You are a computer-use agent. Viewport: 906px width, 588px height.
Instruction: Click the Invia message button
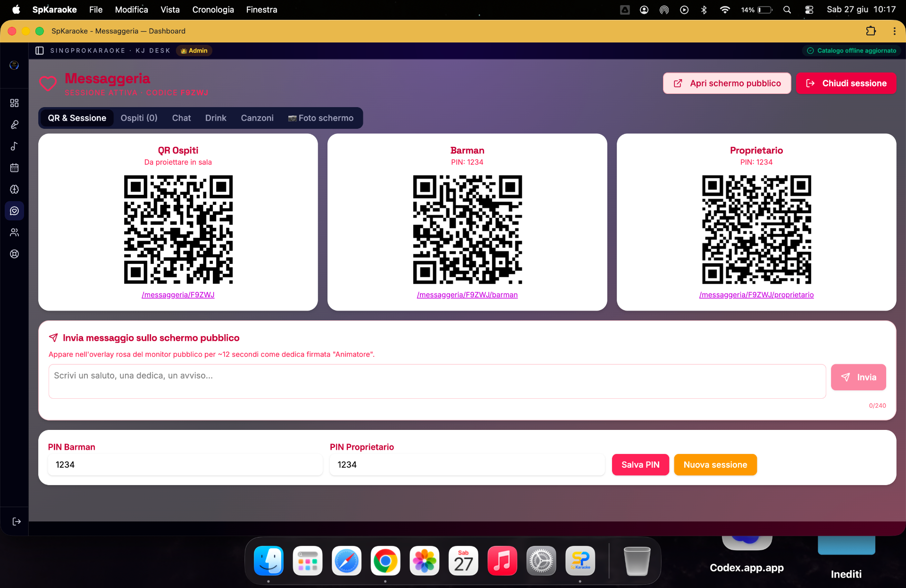[x=858, y=377]
